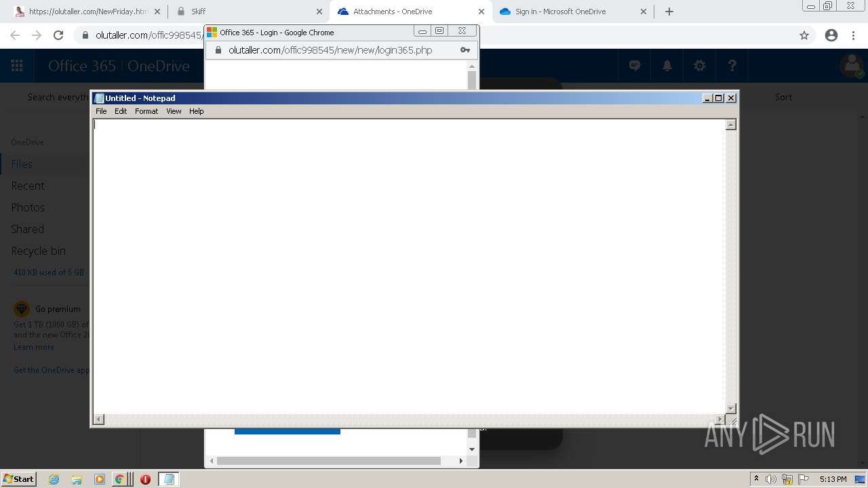Click the OneDrive account avatar
Screen dimensions: 868x488
(851, 66)
